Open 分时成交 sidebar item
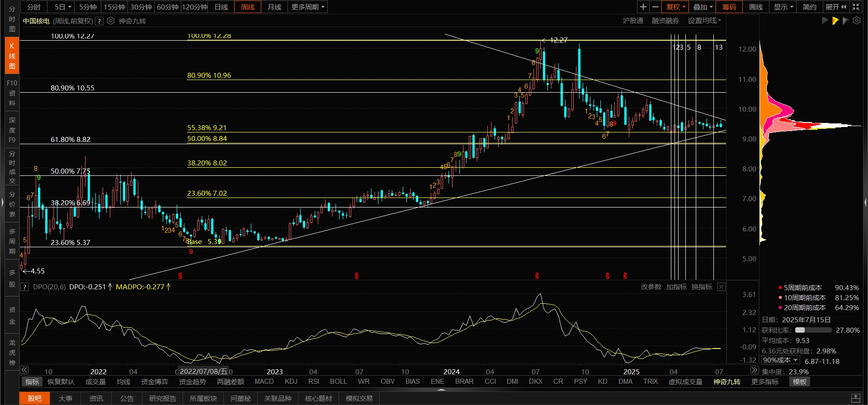This screenshot has height=405, width=868. coord(12,167)
